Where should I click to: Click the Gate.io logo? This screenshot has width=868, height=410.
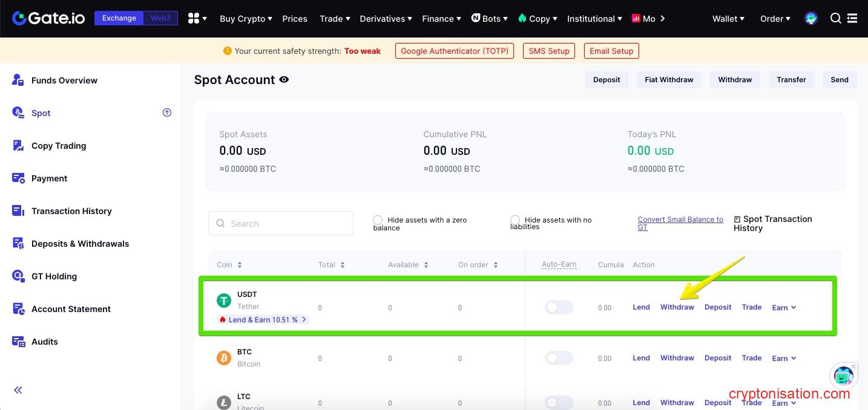[x=50, y=18]
